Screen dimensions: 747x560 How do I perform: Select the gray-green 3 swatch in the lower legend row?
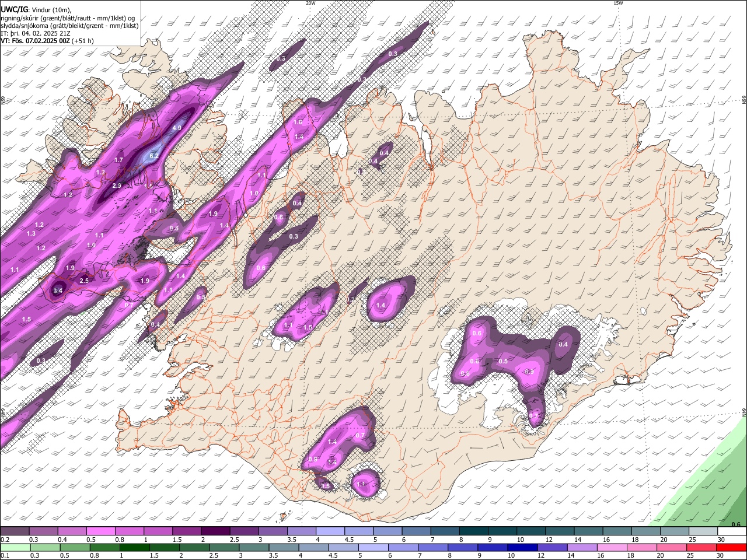(x=254, y=547)
